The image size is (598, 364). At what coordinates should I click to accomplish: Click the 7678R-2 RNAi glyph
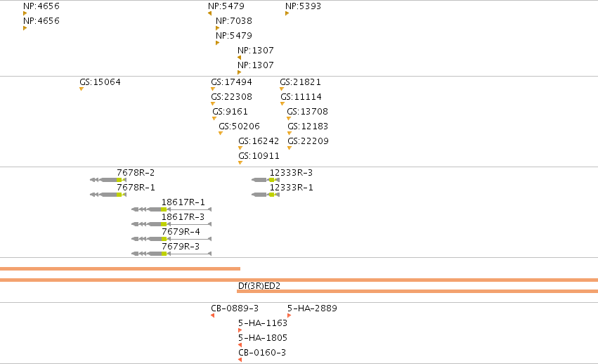(x=108, y=180)
